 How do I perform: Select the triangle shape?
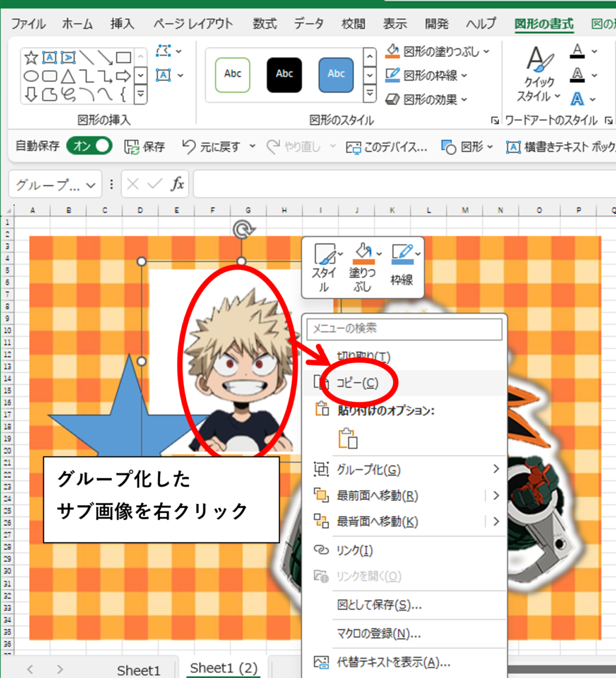pos(68,76)
